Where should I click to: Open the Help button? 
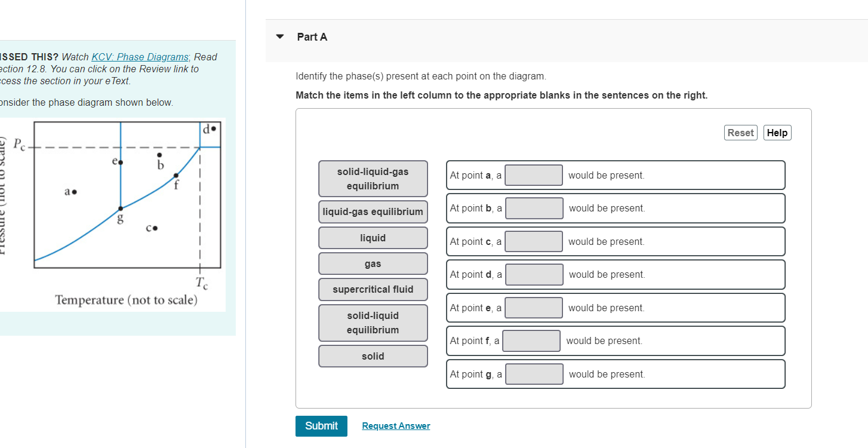pos(777,133)
